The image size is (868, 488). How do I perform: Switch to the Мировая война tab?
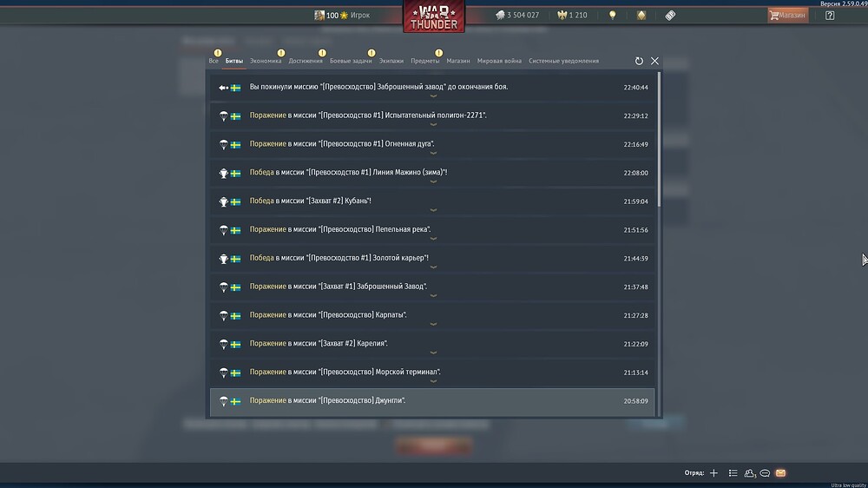[x=499, y=61]
